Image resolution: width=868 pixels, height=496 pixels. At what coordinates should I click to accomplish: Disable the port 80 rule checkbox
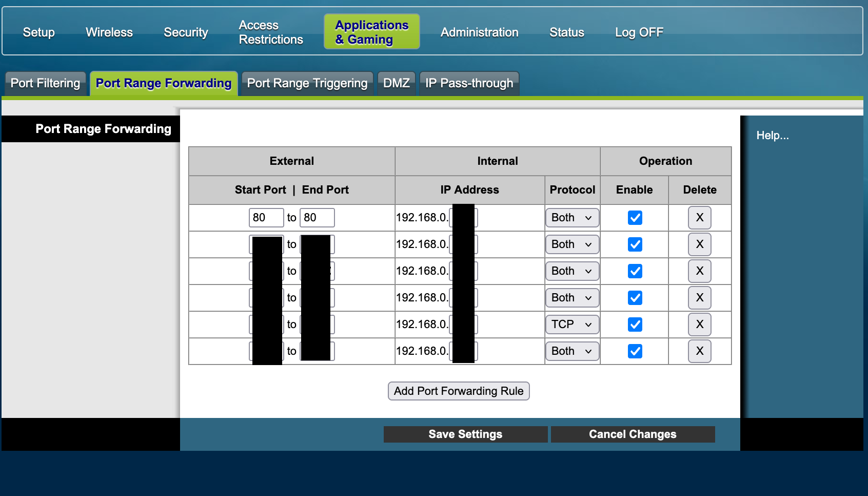click(635, 218)
